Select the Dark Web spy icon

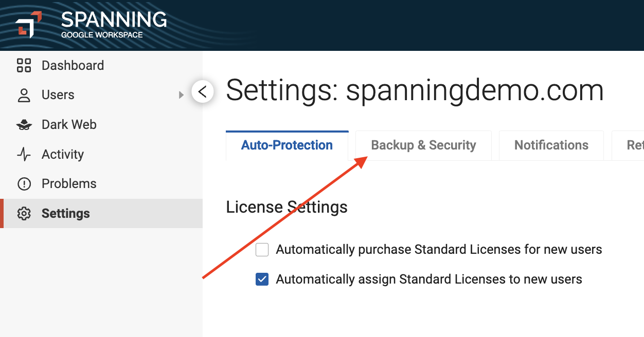[24, 125]
